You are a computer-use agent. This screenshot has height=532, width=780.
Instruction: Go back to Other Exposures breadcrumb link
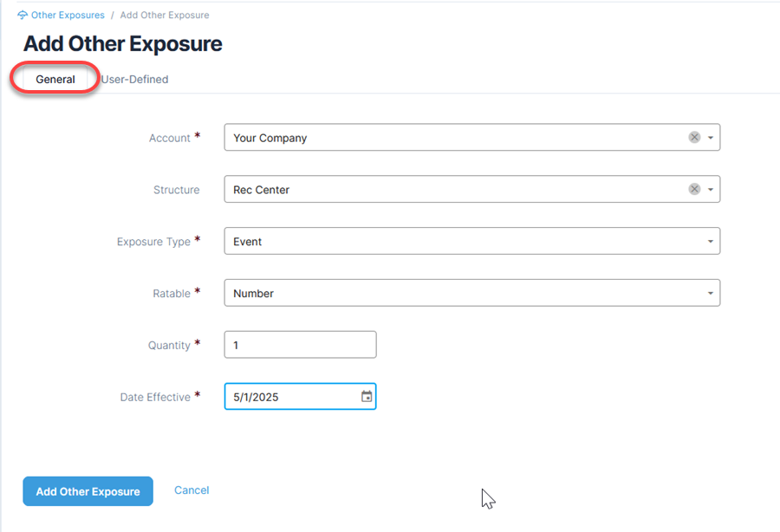point(68,15)
